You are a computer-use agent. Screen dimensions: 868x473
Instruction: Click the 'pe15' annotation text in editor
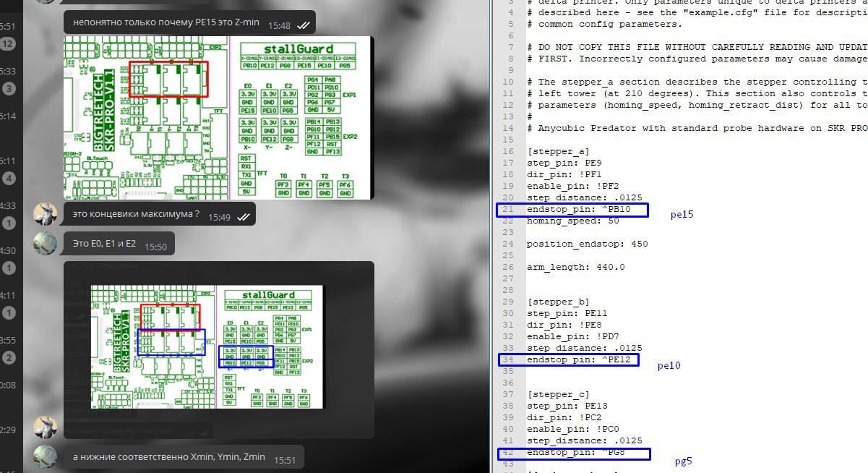(682, 215)
